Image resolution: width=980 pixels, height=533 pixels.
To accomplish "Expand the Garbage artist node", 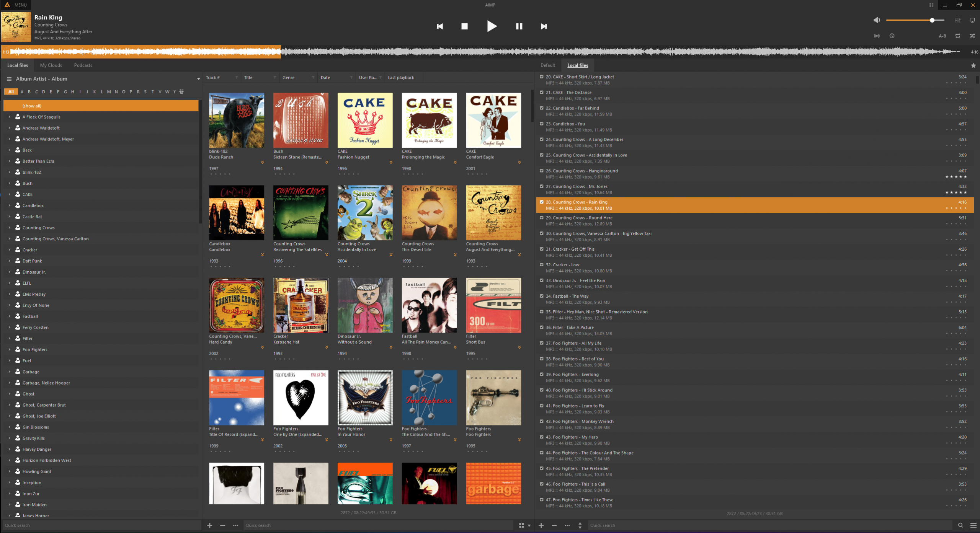I will 9,372.
